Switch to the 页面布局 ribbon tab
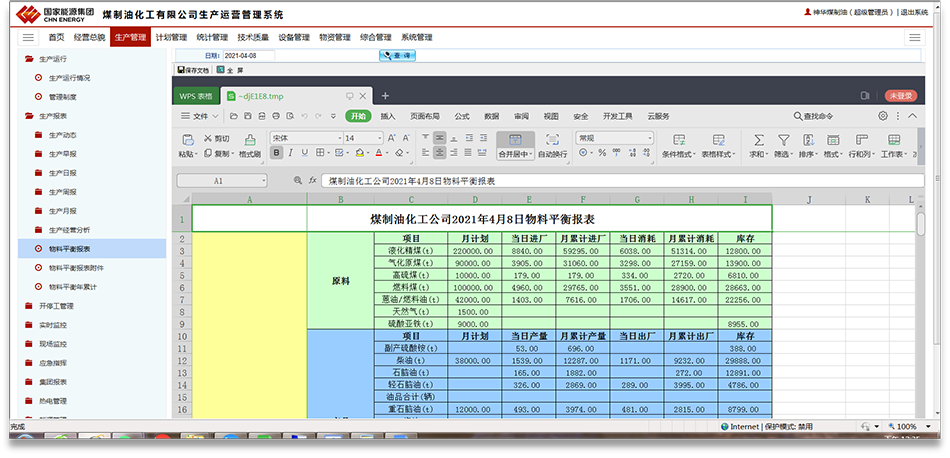950x458 pixels. pyautogui.click(x=425, y=116)
